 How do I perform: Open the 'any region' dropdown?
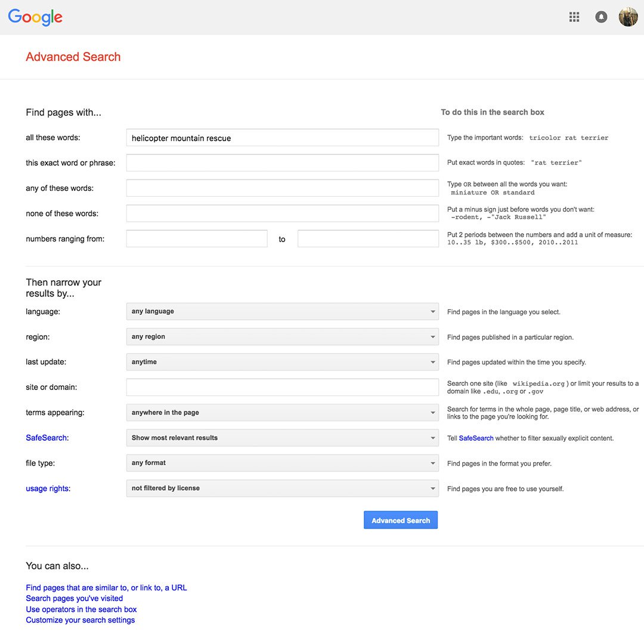tap(282, 337)
